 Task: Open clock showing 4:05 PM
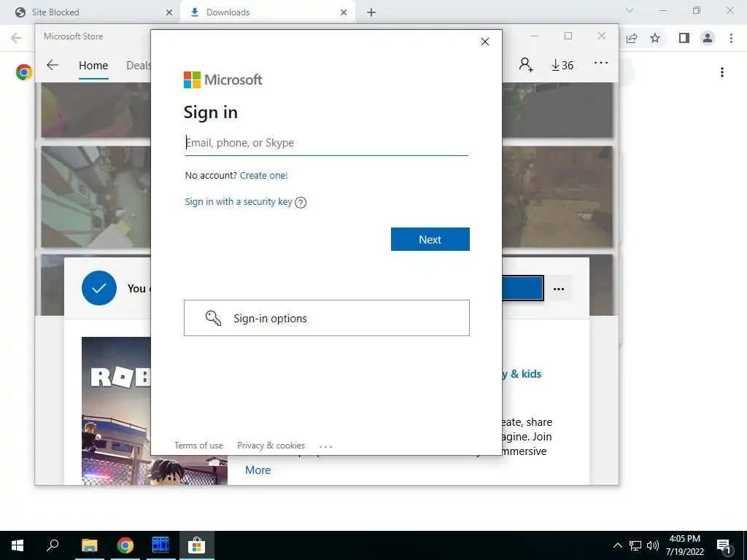[684, 545]
